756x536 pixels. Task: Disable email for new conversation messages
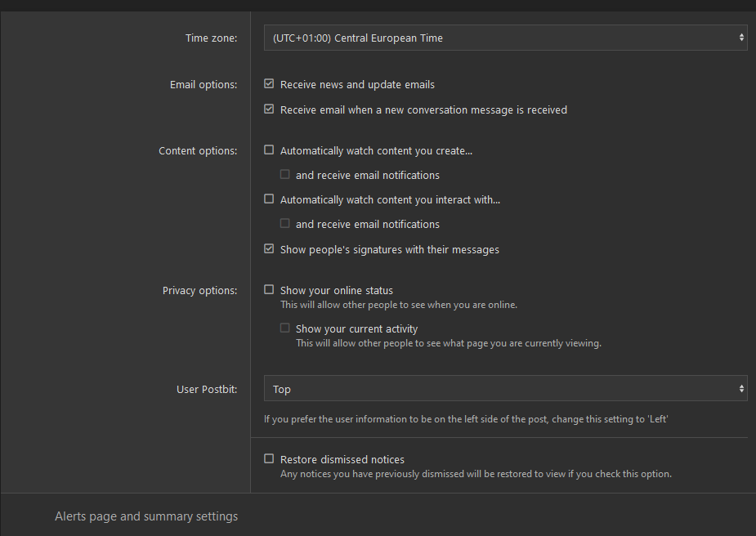tap(269, 109)
